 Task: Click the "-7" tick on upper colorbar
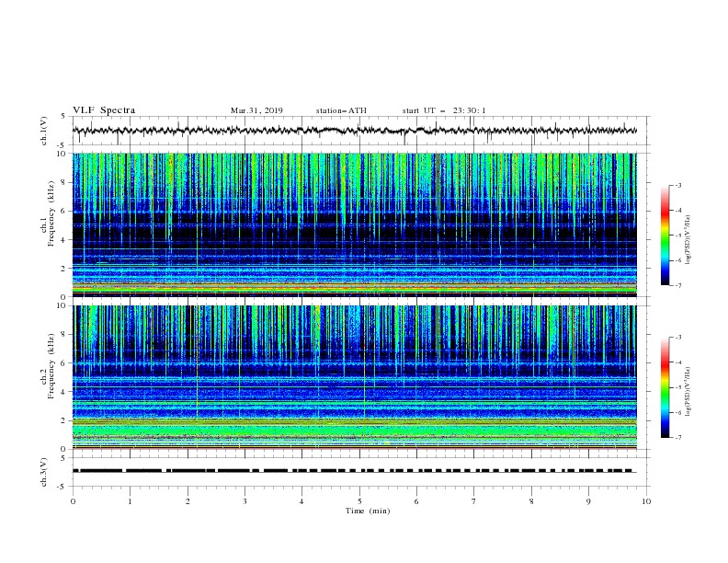(x=677, y=285)
